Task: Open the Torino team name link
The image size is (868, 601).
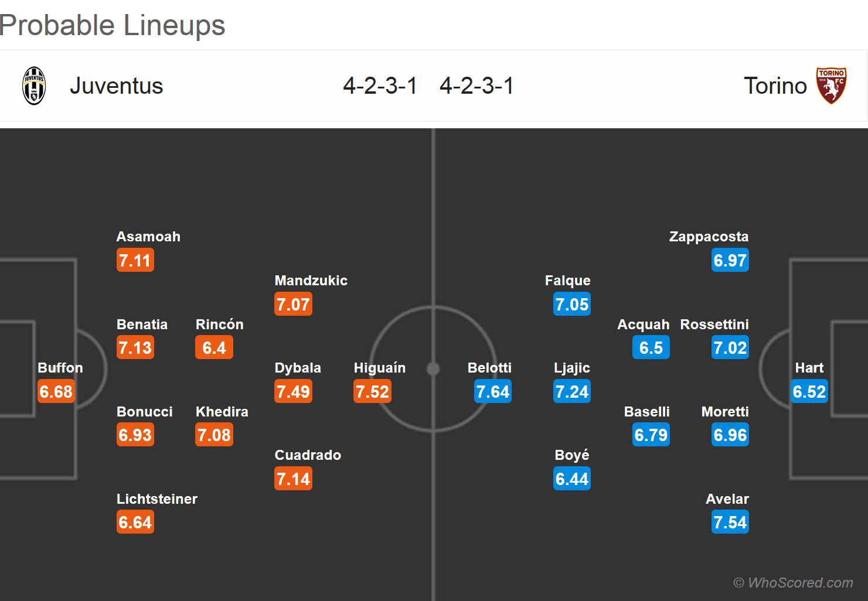Action: click(775, 86)
